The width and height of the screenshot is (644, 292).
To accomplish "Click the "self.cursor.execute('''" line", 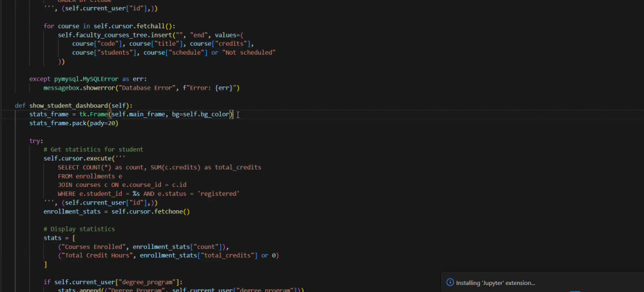I will coord(84,159).
